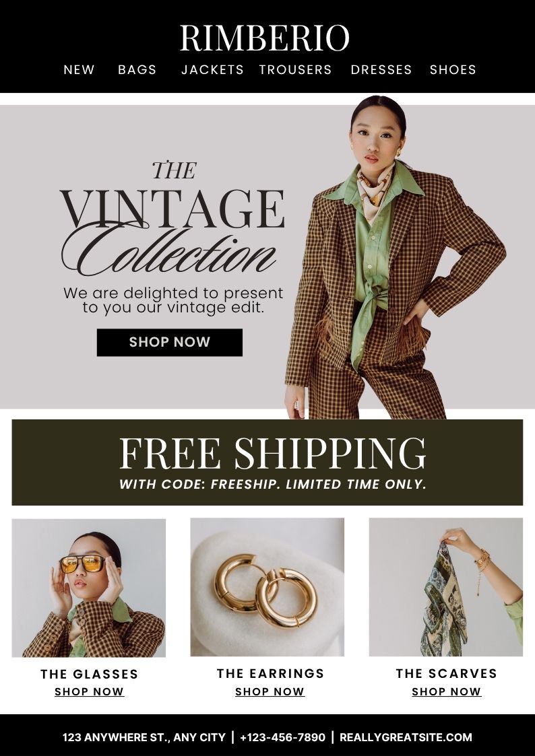Select BAGS in the top navigation
535x756 pixels.
[x=137, y=69]
